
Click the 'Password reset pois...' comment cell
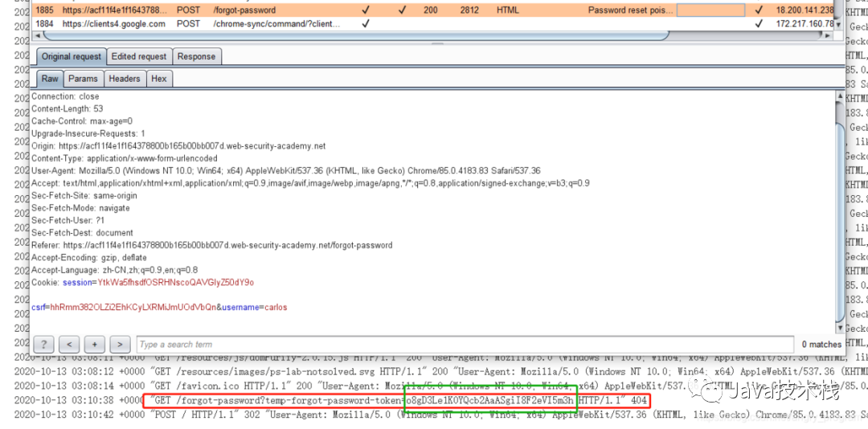(631, 10)
